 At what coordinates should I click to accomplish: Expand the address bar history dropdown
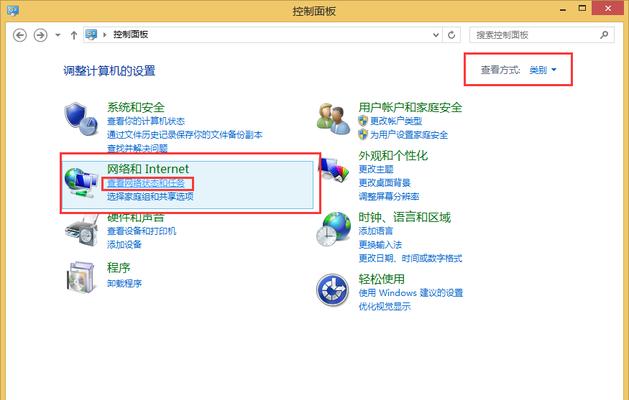[436, 35]
